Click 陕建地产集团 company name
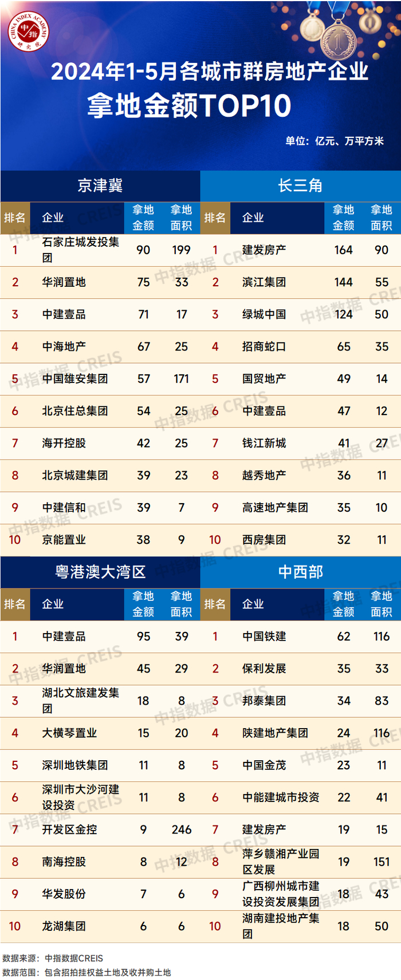 (275, 733)
